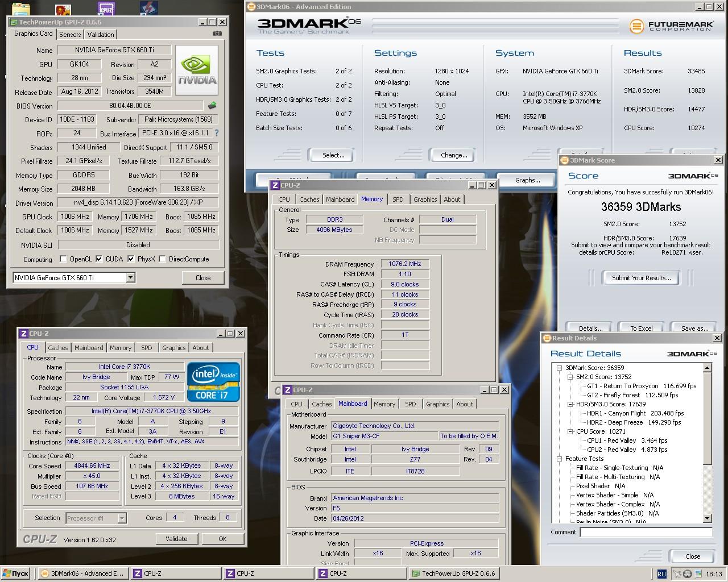Toggle the PhysX checkbox

131,259
